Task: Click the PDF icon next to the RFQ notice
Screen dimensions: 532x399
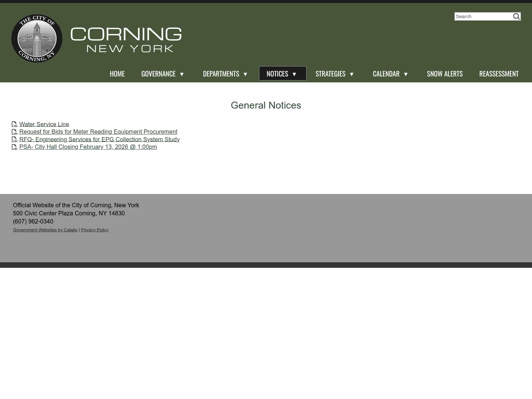Action: tap(15, 140)
